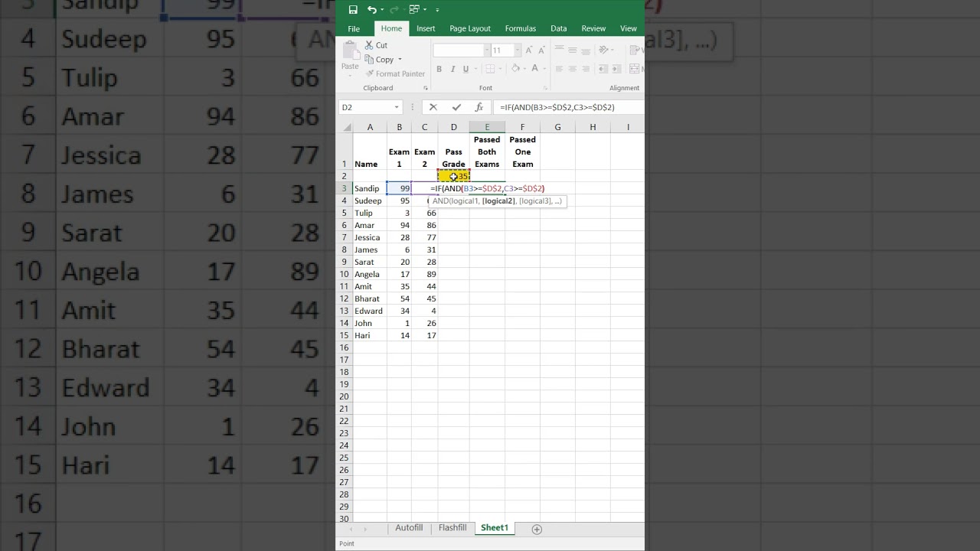Screen dimensions: 980x551
Task: Click the Align Left icon
Action: tap(559, 69)
